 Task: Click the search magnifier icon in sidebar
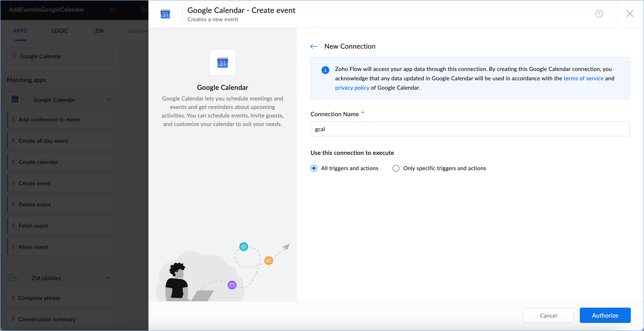pyautogui.click(x=14, y=56)
